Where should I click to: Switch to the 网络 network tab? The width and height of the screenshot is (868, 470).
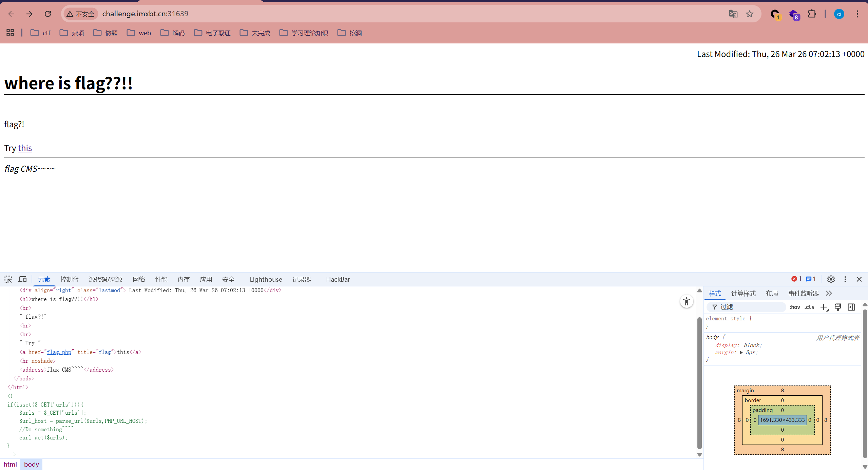pyautogui.click(x=139, y=279)
